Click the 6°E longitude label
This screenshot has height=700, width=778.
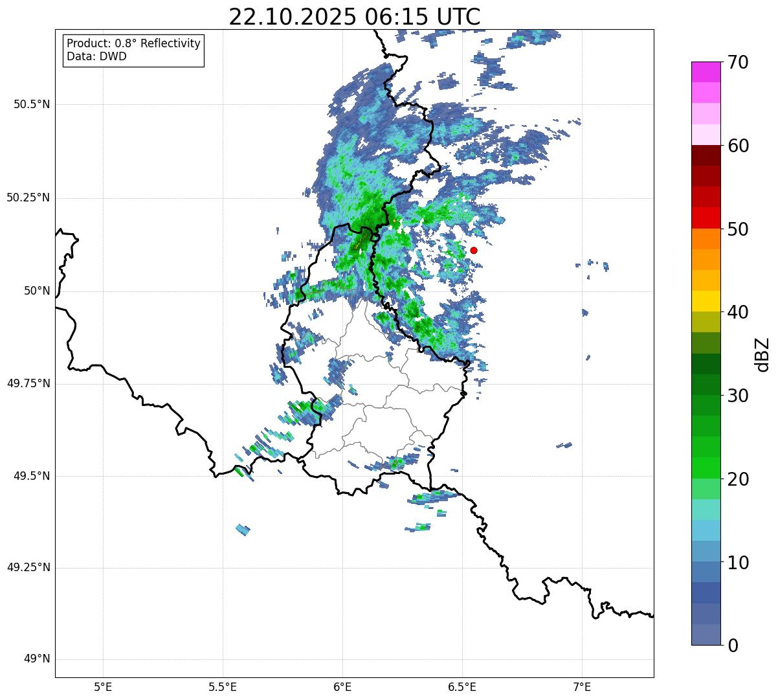342,687
